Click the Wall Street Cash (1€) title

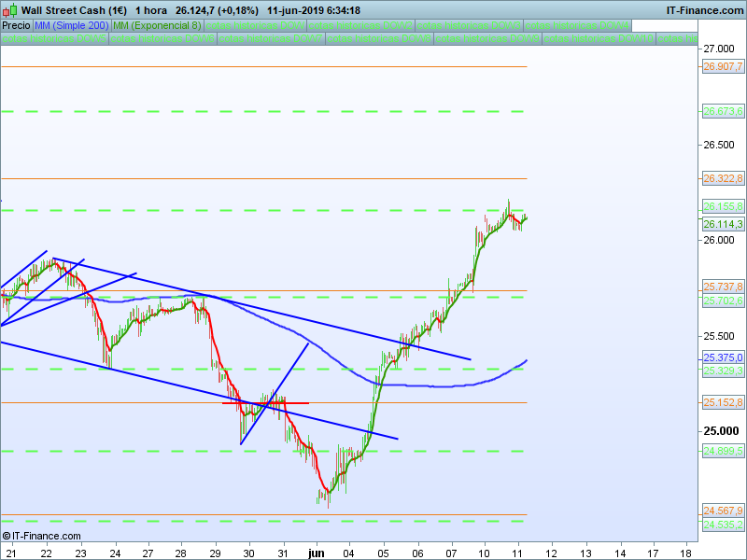[75, 10]
